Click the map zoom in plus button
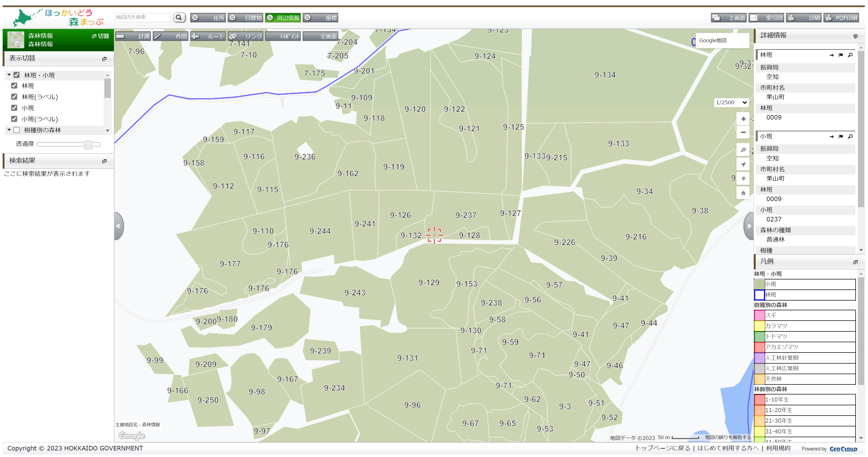The image size is (868, 457). [743, 119]
